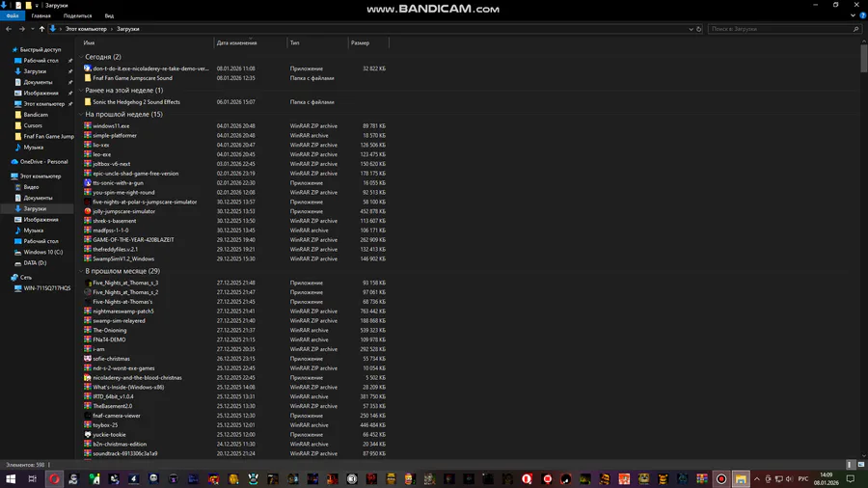This screenshot has height=488, width=868.
Task: Select the don-t-do-it.exe-nicoladerey application icon
Action: click(88, 68)
